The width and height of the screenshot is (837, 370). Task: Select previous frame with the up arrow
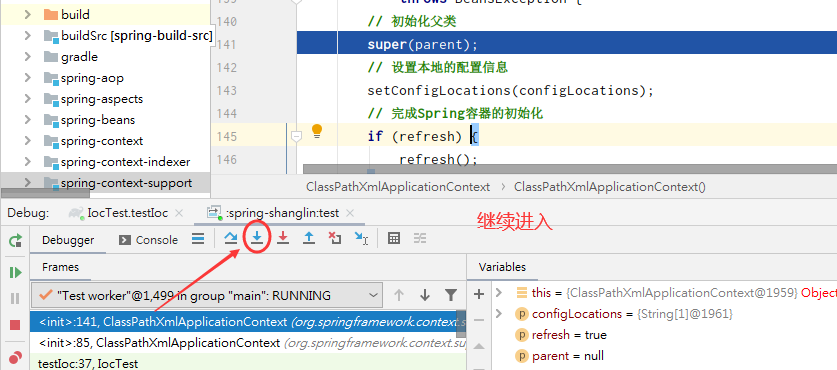coord(398,295)
